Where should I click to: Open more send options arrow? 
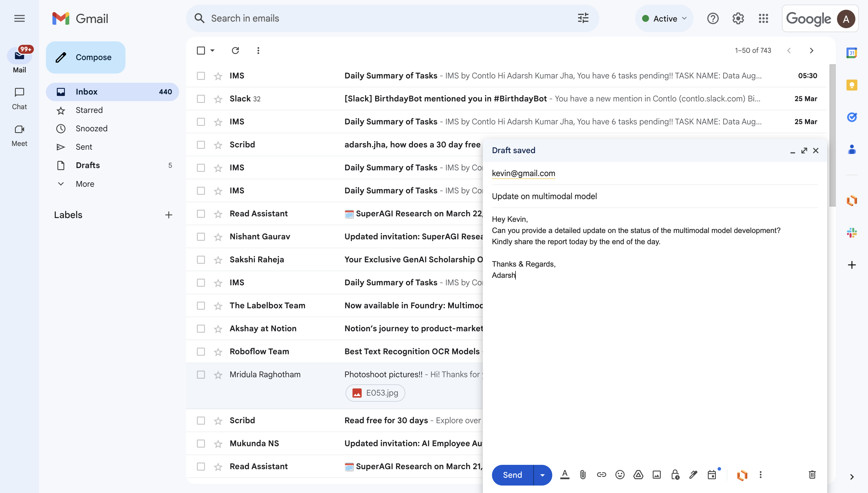(542, 475)
